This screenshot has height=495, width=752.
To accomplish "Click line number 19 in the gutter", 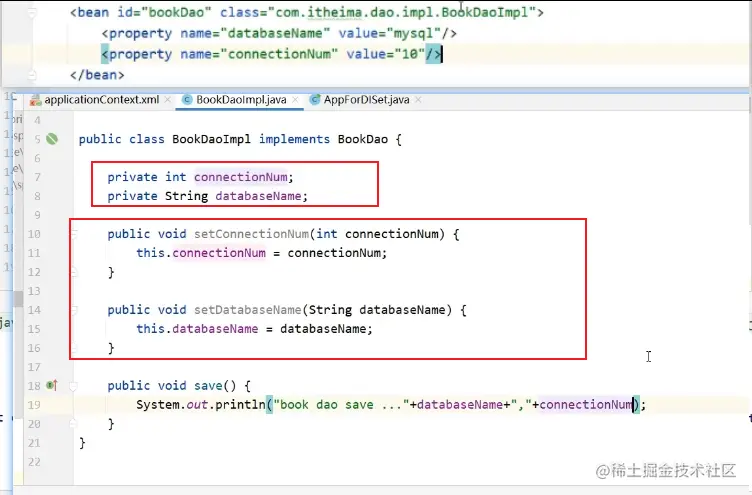I will (x=34, y=405).
